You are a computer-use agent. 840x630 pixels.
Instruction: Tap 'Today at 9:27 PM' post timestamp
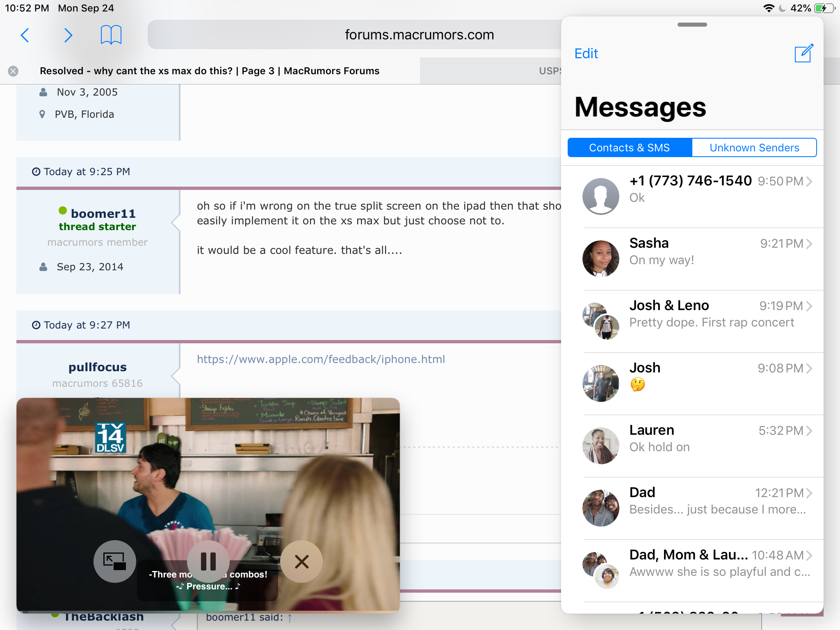[87, 325]
